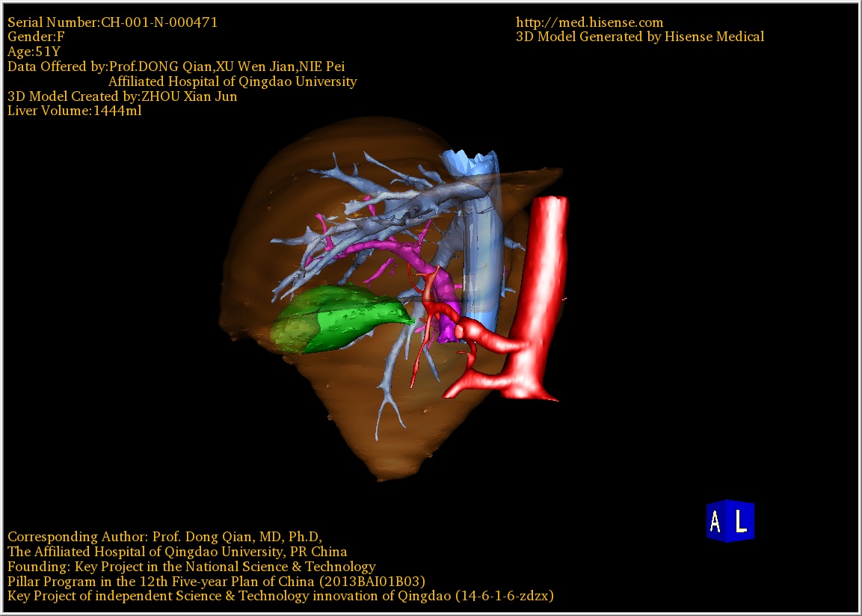Click '3D Model Generated by Hisense Medical'
The height and width of the screenshot is (616, 862).
point(640,37)
